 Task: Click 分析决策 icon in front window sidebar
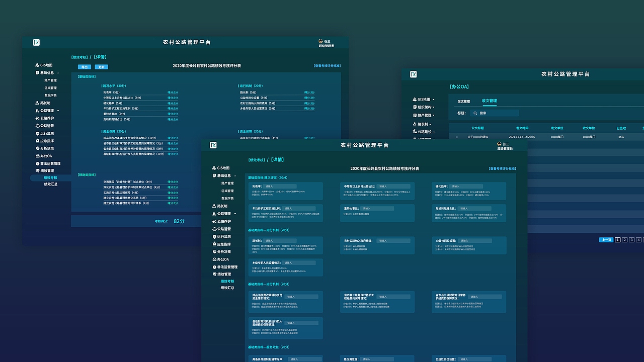click(214, 252)
